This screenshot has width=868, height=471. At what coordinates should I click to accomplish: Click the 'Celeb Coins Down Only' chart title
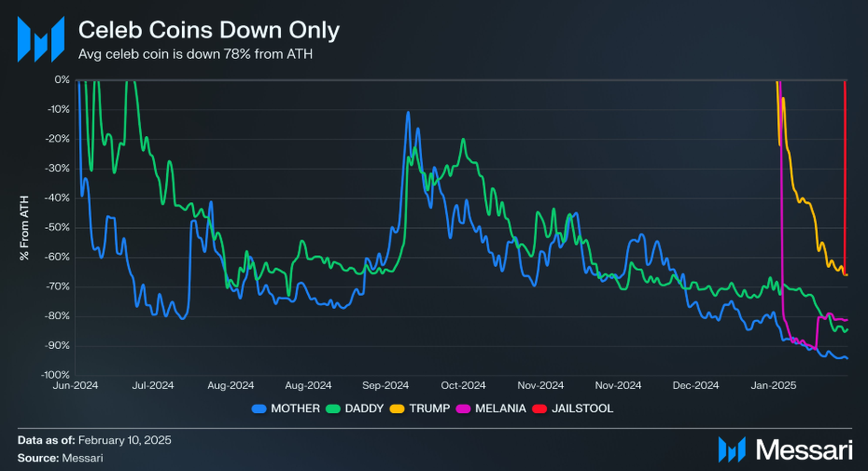pos(208,31)
